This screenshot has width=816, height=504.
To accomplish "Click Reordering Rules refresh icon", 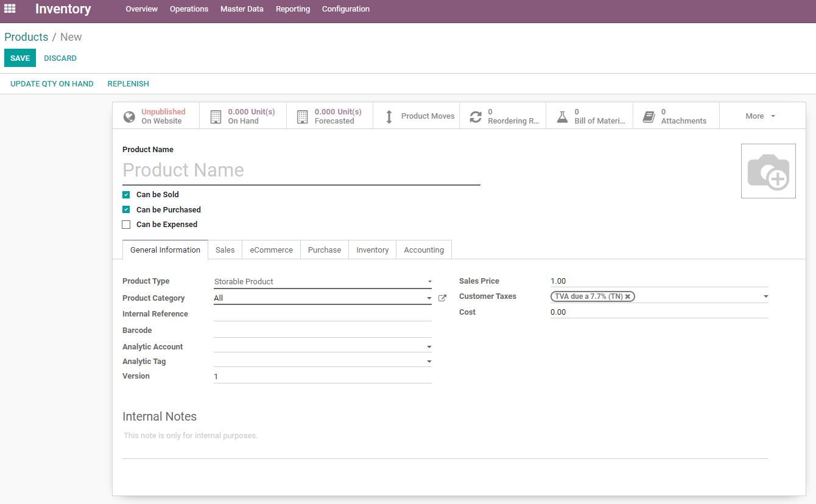I will (476, 117).
